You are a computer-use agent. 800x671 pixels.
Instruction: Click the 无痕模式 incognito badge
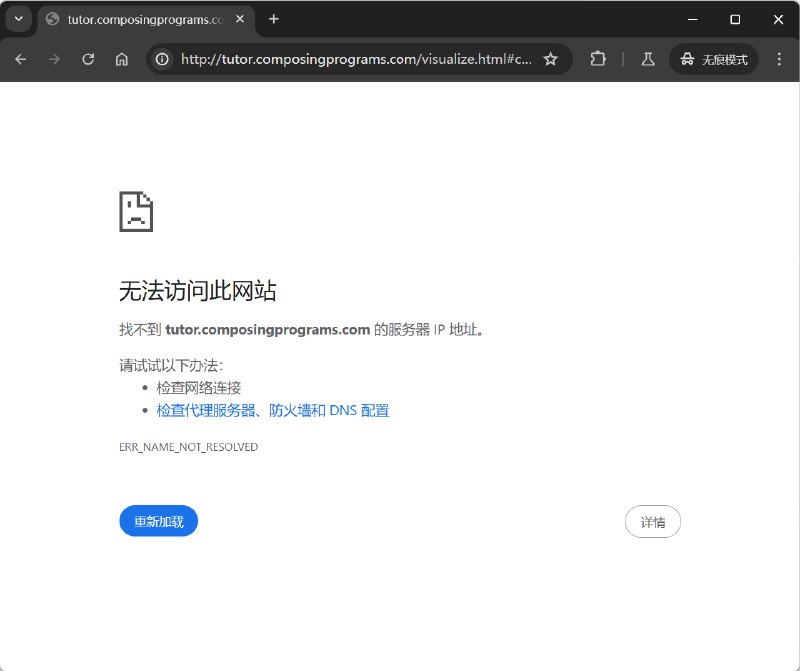pyautogui.click(x=713, y=59)
